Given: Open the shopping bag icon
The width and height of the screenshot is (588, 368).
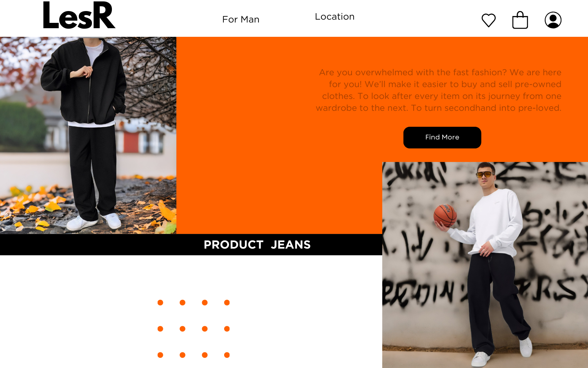Looking at the screenshot, I should pos(520,20).
